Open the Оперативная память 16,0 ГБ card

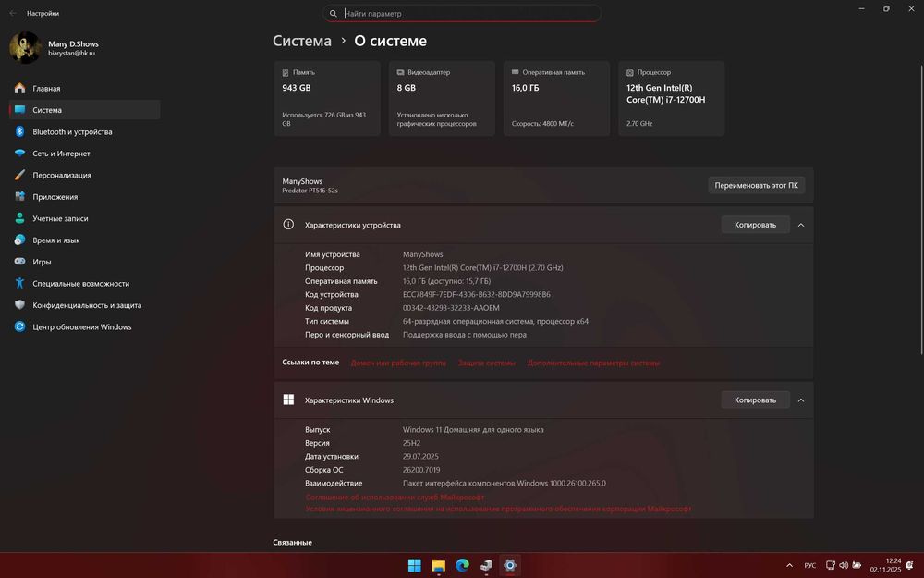[x=556, y=99]
